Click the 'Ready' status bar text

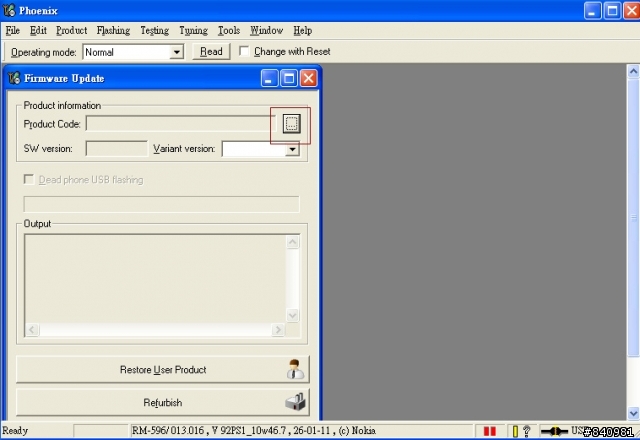15,431
